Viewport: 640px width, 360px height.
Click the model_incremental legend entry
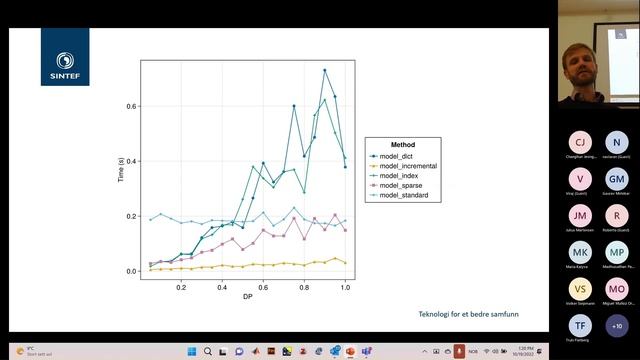click(x=403, y=166)
